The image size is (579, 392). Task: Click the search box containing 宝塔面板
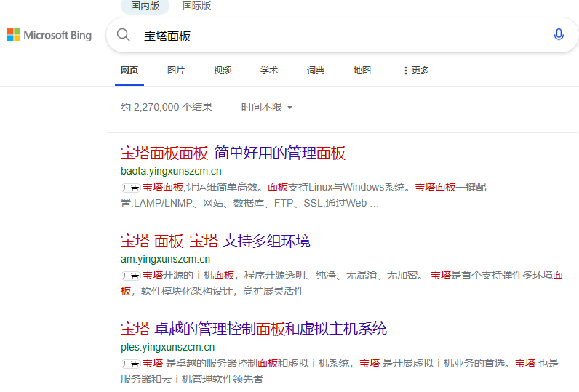tap(343, 35)
